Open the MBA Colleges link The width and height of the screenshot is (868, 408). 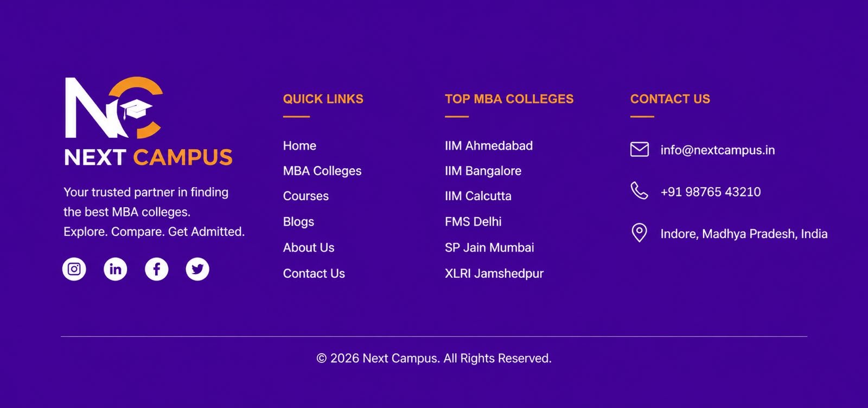tap(322, 171)
